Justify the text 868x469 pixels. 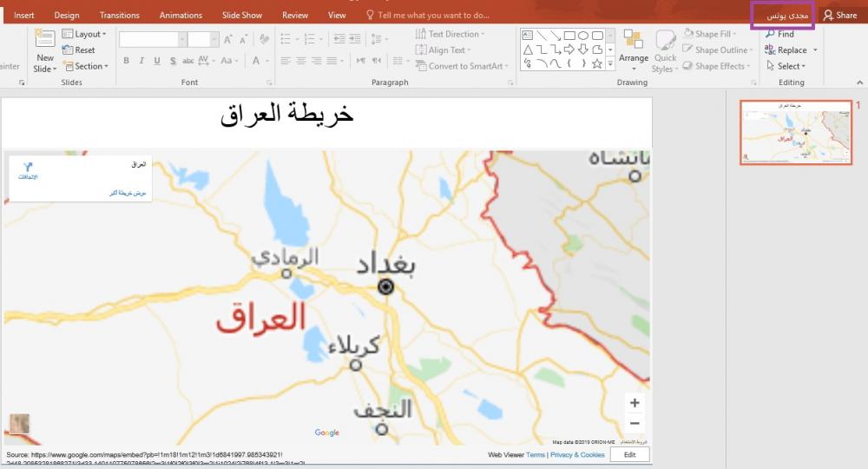[332, 61]
